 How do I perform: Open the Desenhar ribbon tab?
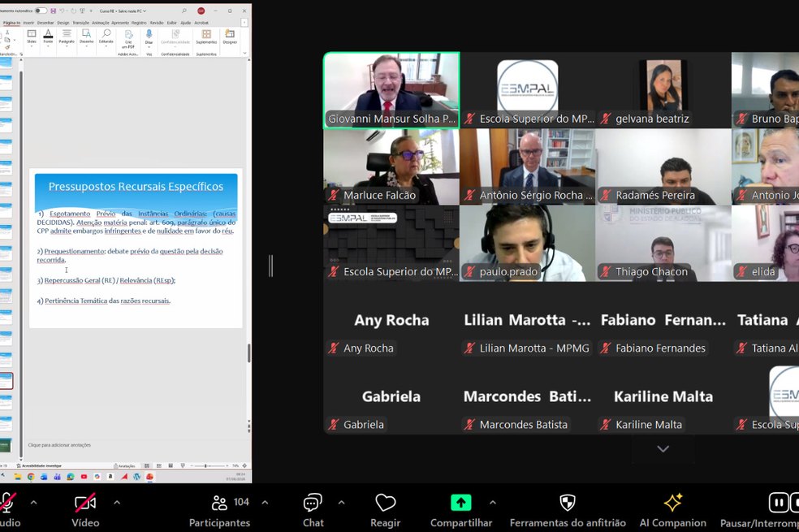pos(45,23)
